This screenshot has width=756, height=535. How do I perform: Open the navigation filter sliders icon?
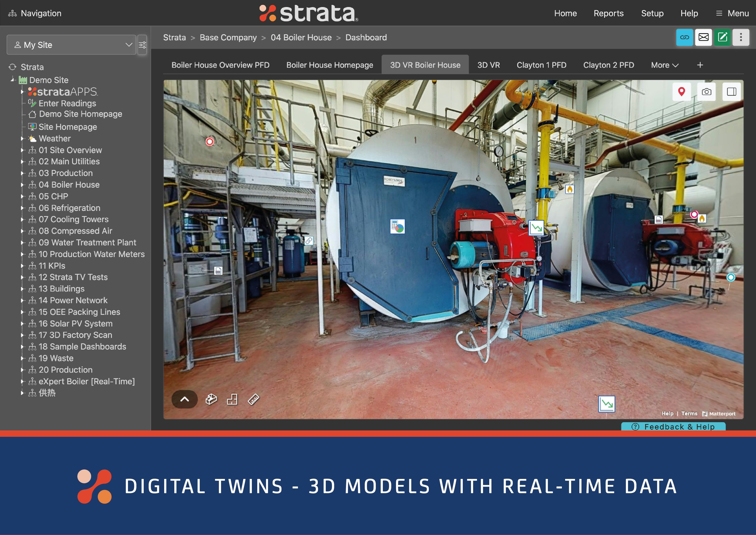(142, 45)
